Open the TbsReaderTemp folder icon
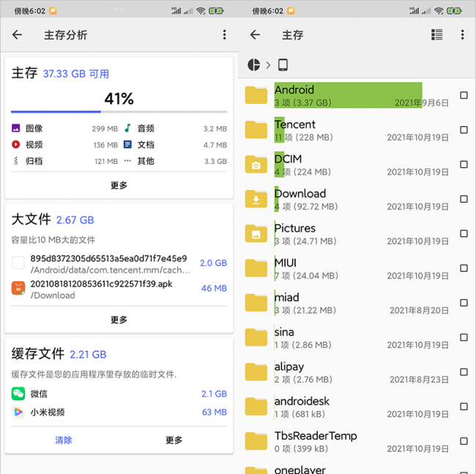The height and width of the screenshot is (474, 476). 256,442
